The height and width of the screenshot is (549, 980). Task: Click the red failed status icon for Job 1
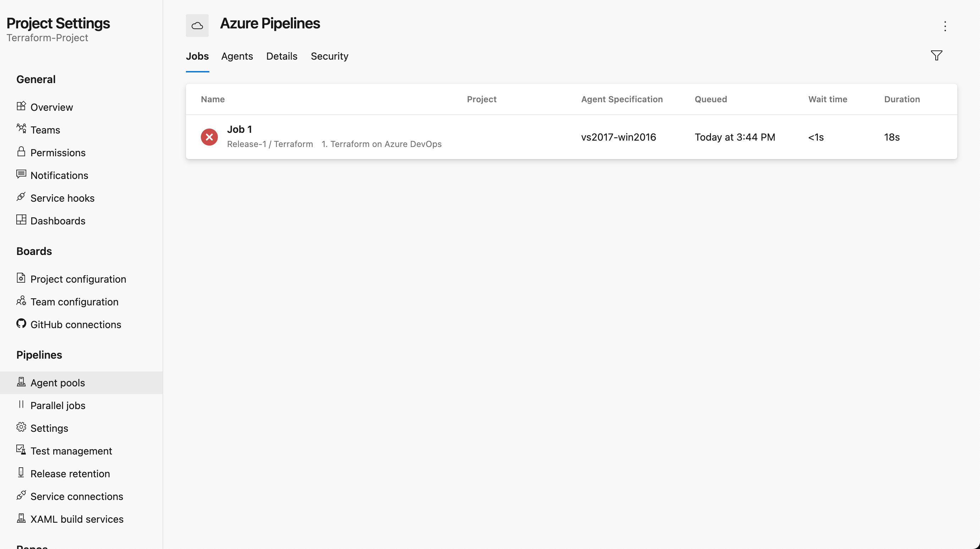[x=209, y=137]
